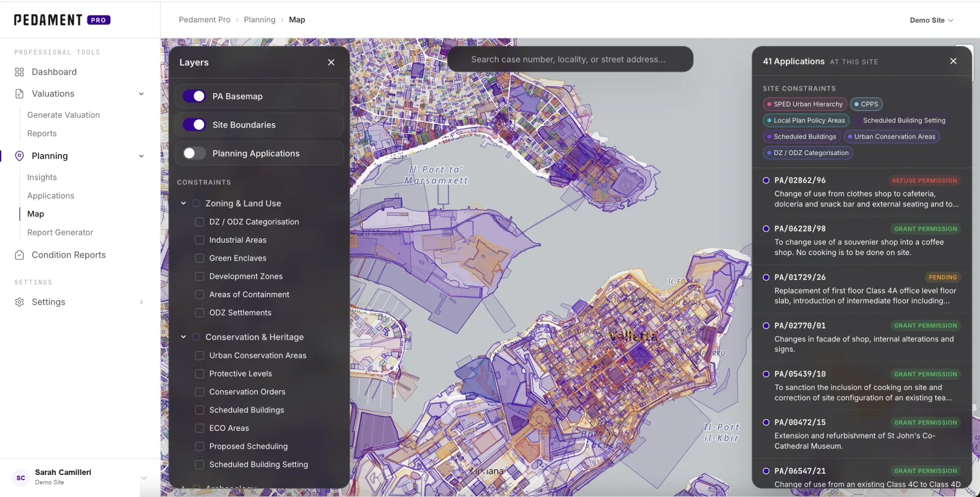
Task: Click the case number search field
Action: point(570,59)
